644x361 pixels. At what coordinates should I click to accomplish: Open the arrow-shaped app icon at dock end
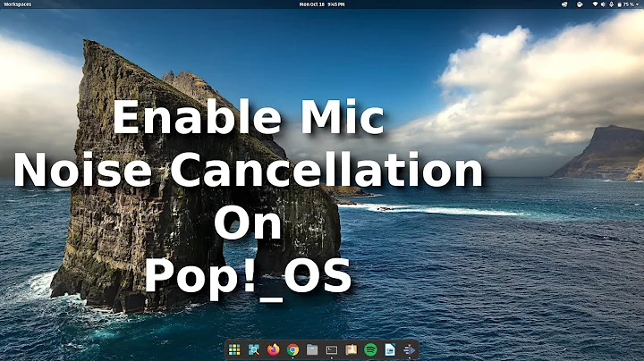pyautogui.click(x=409, y=349)
